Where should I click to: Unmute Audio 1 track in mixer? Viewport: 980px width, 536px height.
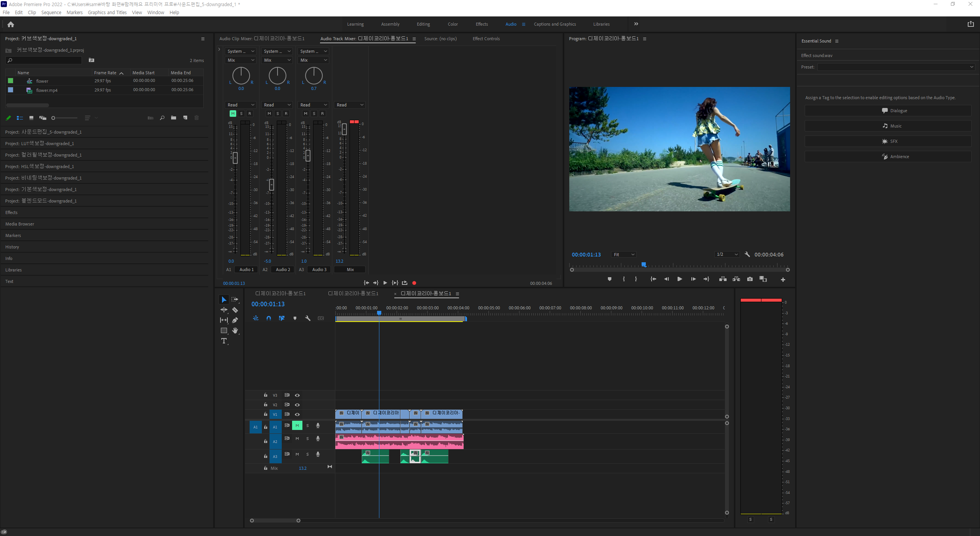233,113
